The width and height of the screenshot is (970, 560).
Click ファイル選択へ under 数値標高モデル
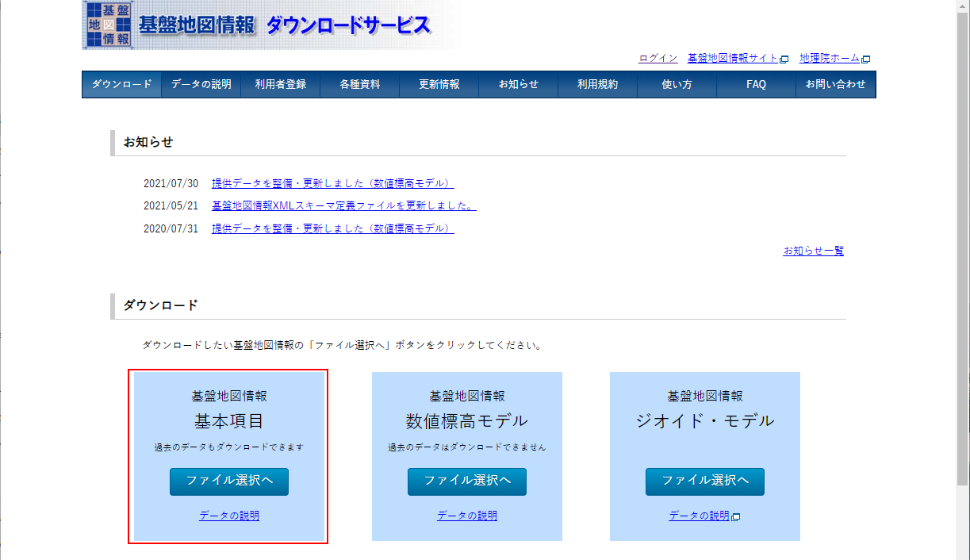tap(467, 481)
